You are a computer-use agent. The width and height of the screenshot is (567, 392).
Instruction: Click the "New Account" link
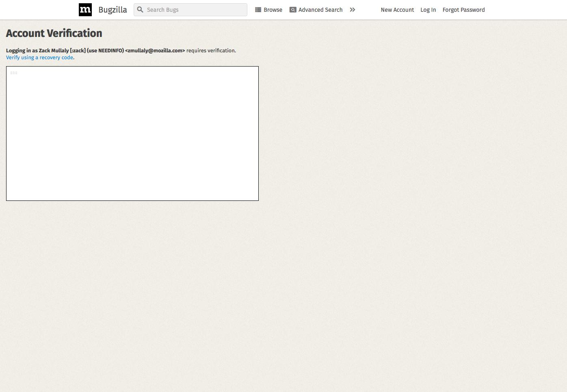point(397,10)
